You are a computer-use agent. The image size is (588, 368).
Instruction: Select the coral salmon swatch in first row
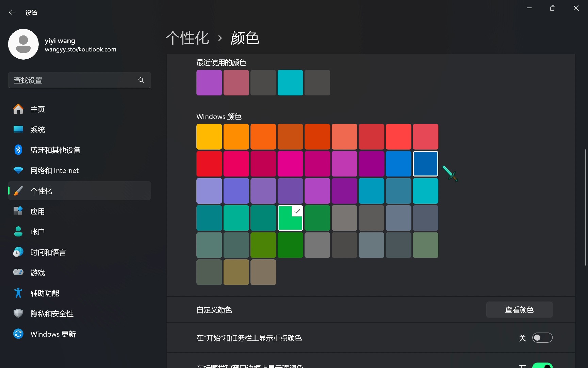point(344,137)
